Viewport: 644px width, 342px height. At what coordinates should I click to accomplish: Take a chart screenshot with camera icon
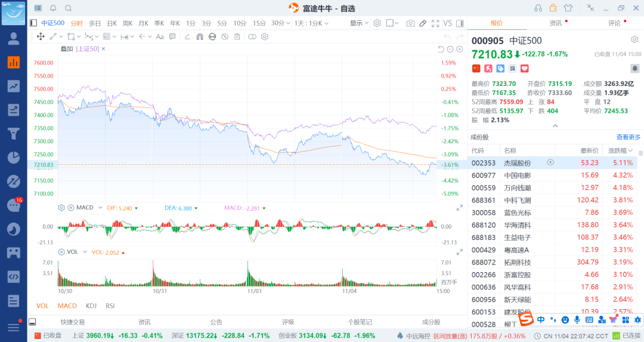[x=410, y=23]
